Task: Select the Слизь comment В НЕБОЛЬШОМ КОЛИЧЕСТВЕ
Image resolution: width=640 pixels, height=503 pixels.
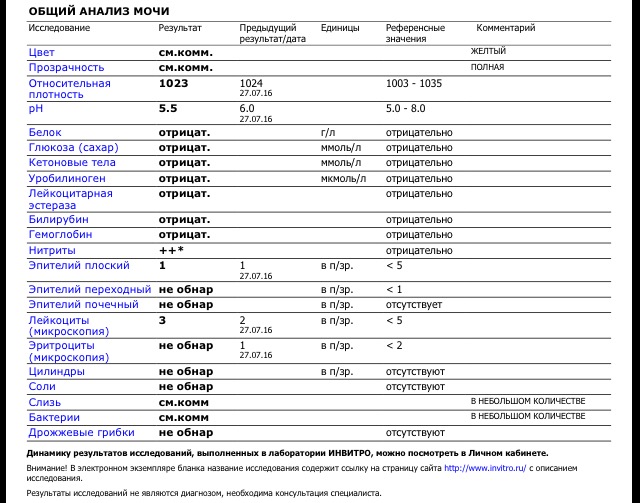Action: [x=528, y=401]
